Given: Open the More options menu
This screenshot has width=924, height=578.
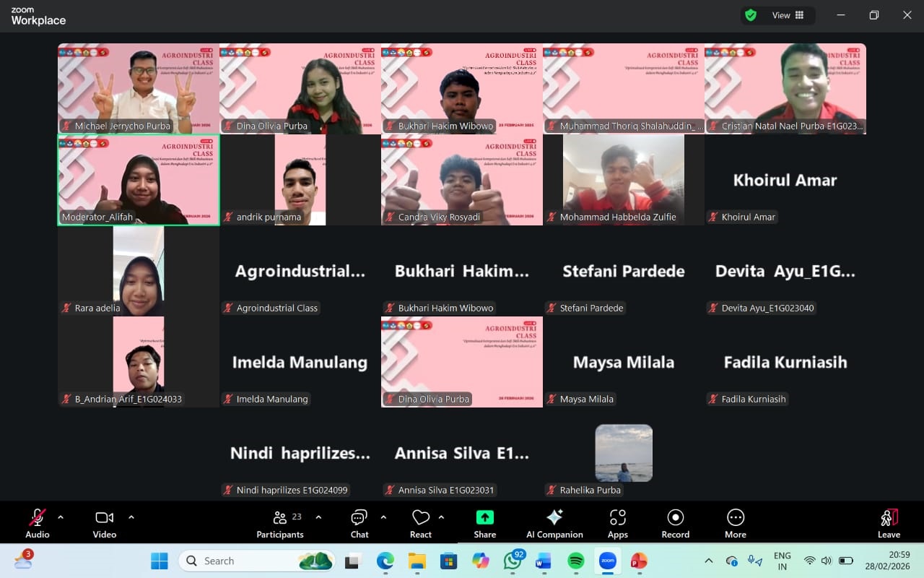Looking at the screenshot, I should (x=736, y=522).
